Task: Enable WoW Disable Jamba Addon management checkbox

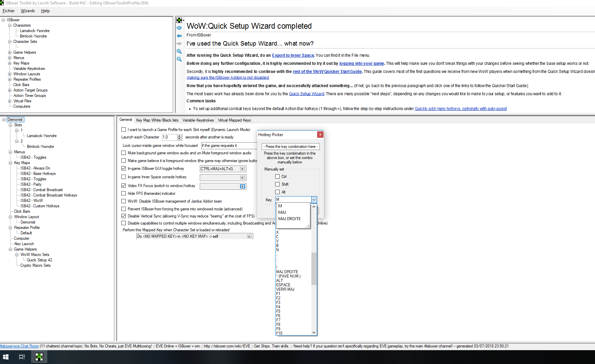Action: (x=124, y=201)
